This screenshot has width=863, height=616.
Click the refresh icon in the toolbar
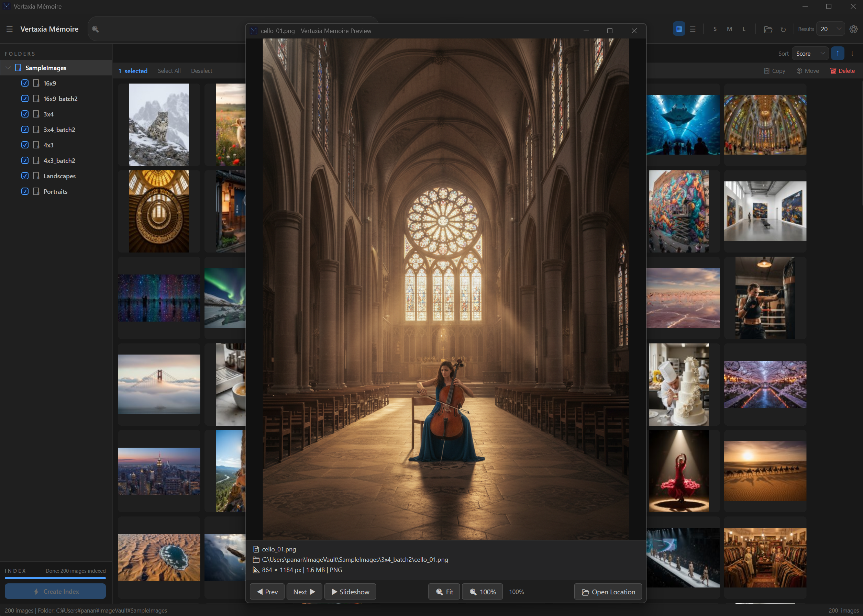point(783,29)
